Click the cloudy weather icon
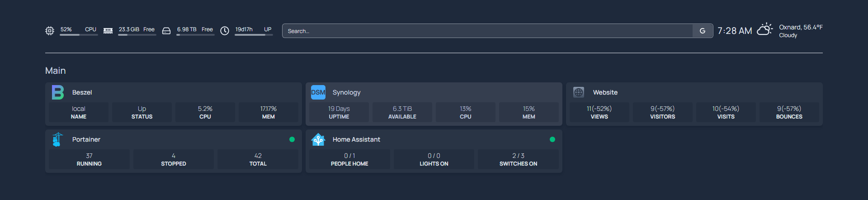 pos(764,30)
